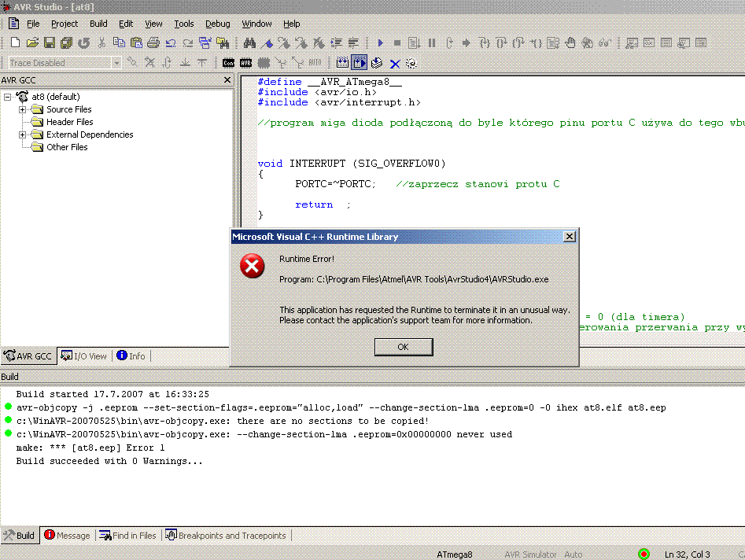Click the Quickwatch glasses icon
The image size is (745, 560).
coord(604,42)
